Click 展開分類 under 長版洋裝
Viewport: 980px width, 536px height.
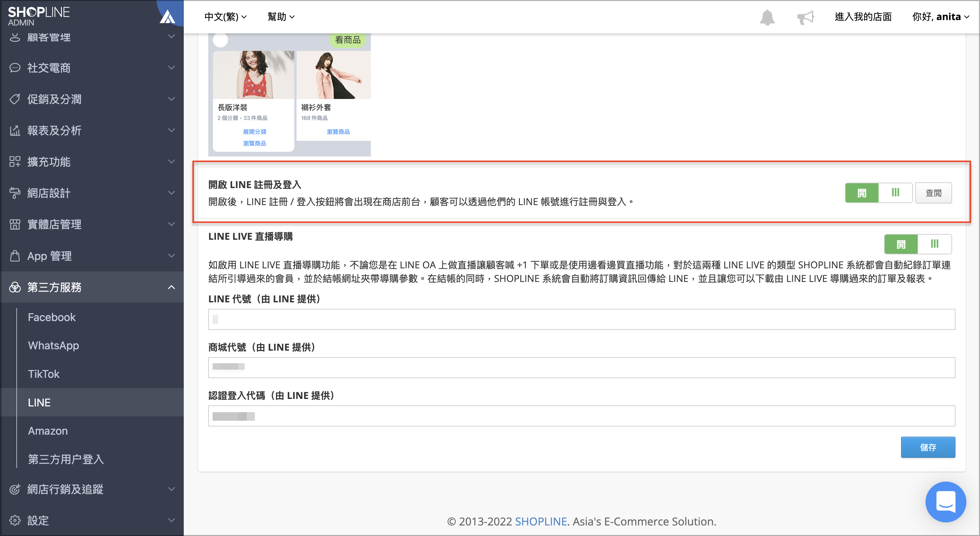(x=255, y=132)
